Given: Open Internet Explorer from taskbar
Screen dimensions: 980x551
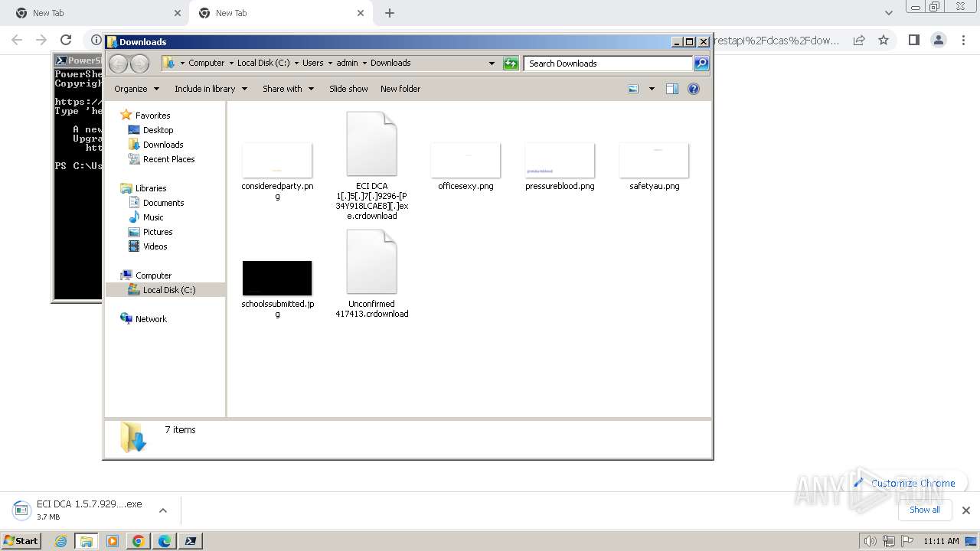Looking at the screenshot, I should tap(60, 541).
